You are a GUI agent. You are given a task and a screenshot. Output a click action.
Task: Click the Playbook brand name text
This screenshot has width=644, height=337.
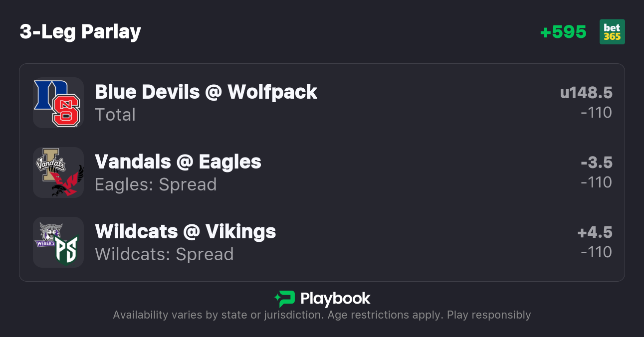[x=335, y=299]
